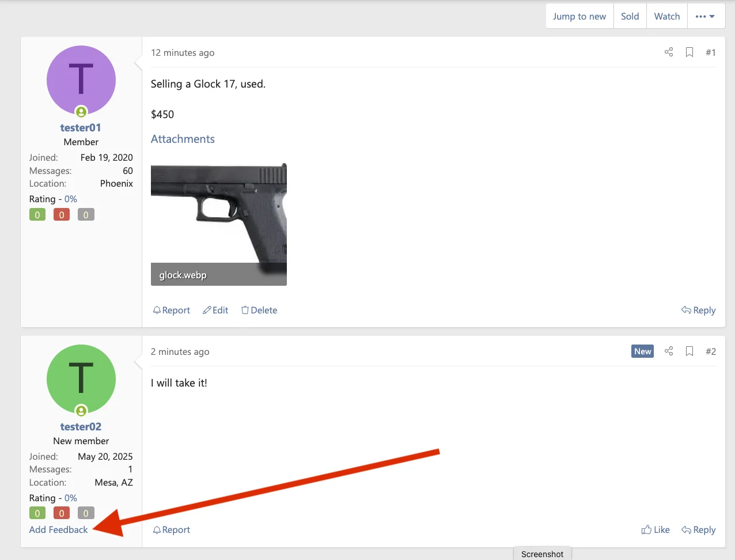Image resolution: width=735 pixels, height=560 pixels.
Task: Open tester02's username profile link
Action: coord(81,427)
